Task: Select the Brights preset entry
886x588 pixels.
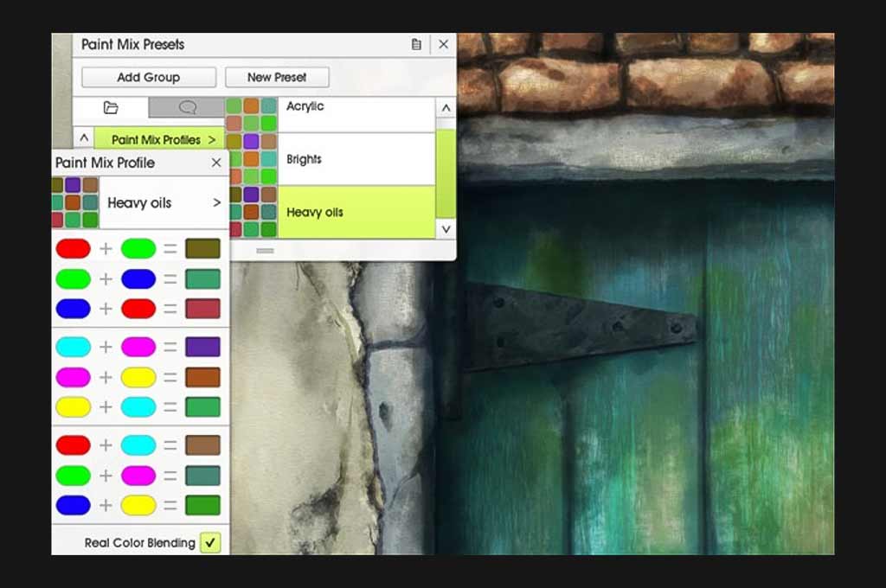Action: pos(346,159)
